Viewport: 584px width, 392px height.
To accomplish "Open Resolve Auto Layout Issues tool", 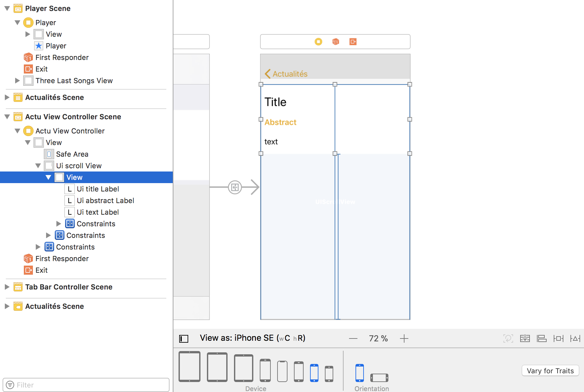I will pyautogui.click(x=575, y=338).
